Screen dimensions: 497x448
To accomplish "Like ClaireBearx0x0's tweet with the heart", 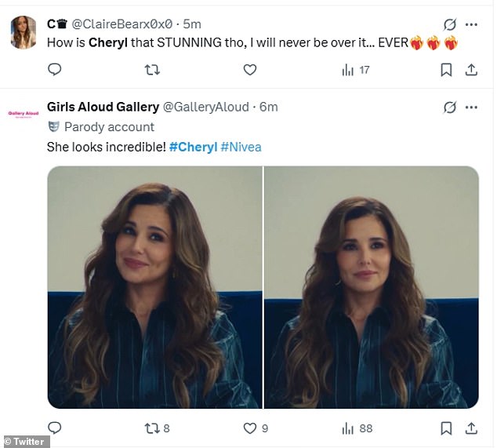I will (249, 70).
